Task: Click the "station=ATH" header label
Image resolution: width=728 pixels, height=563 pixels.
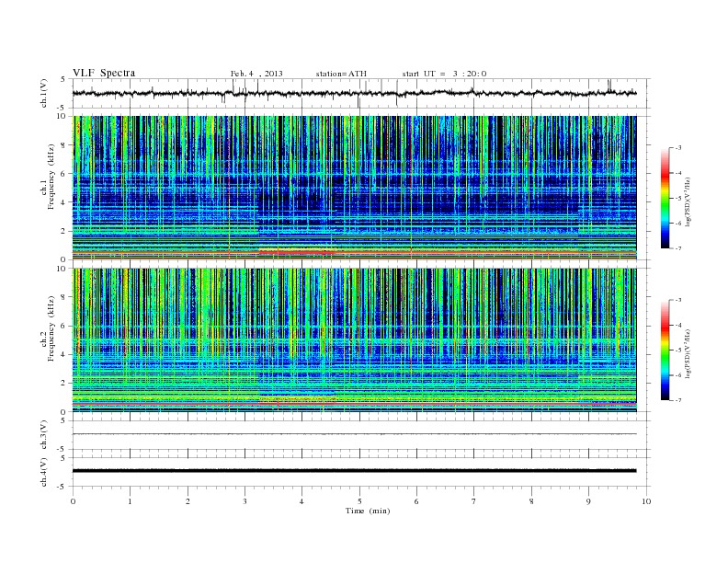Action: pyautogui.click(x=341, y=74)
